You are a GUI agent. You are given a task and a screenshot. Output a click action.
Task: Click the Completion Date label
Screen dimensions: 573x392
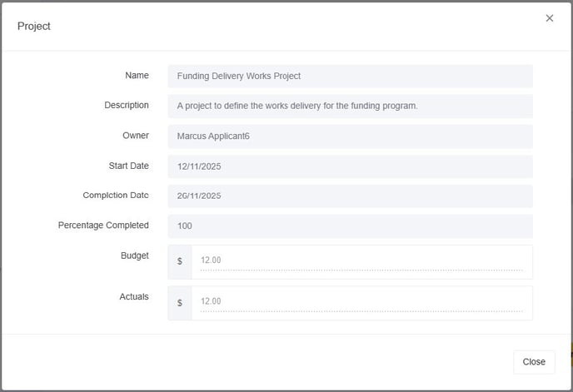point(116,196)
